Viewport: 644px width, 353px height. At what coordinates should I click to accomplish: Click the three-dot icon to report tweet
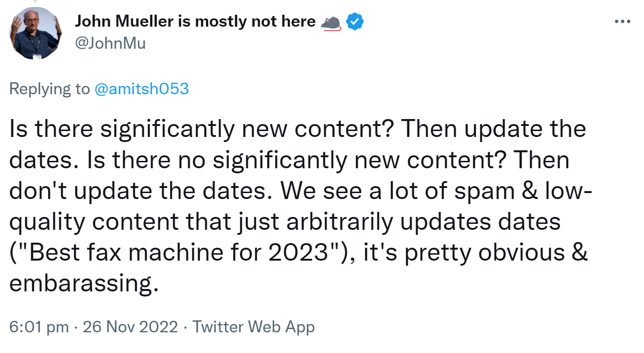coord(622,21)
